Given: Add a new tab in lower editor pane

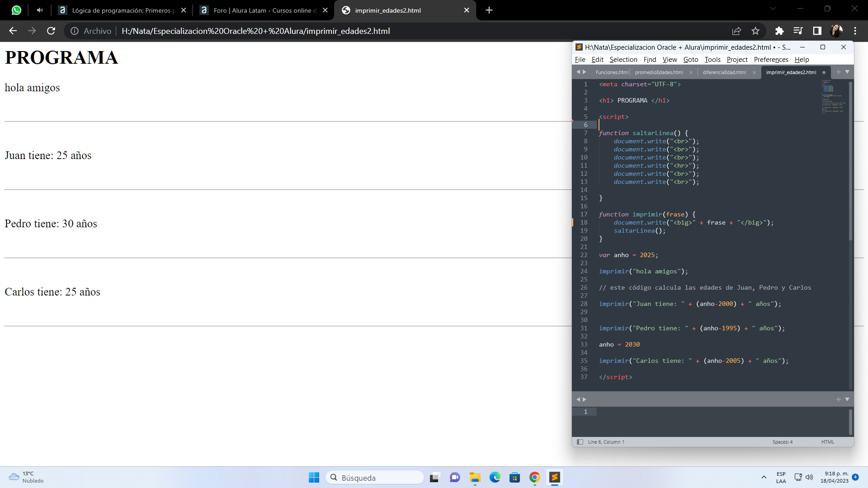Looking at the screenshot, I should (839, 399).
